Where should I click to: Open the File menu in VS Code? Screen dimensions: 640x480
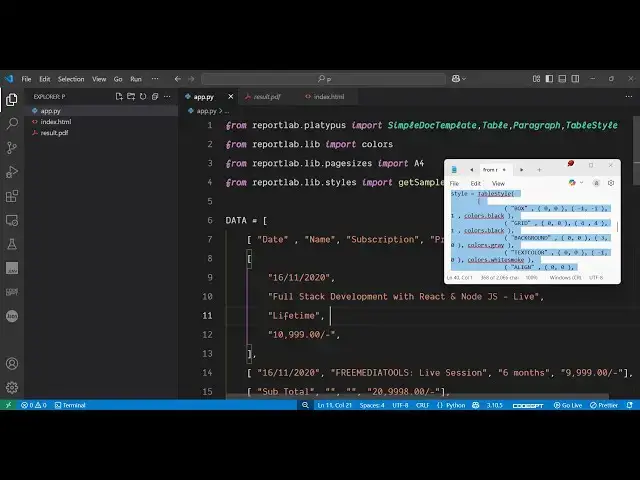coord(26,79)
